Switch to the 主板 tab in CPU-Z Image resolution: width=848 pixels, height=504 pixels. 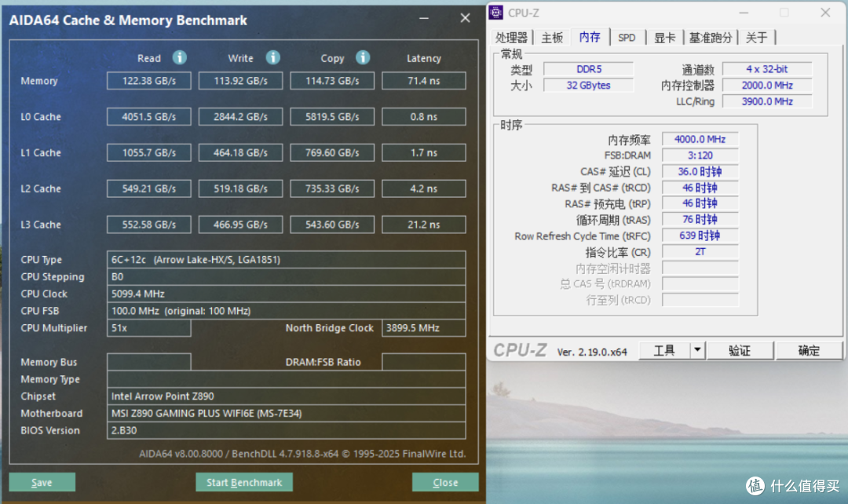552,38
